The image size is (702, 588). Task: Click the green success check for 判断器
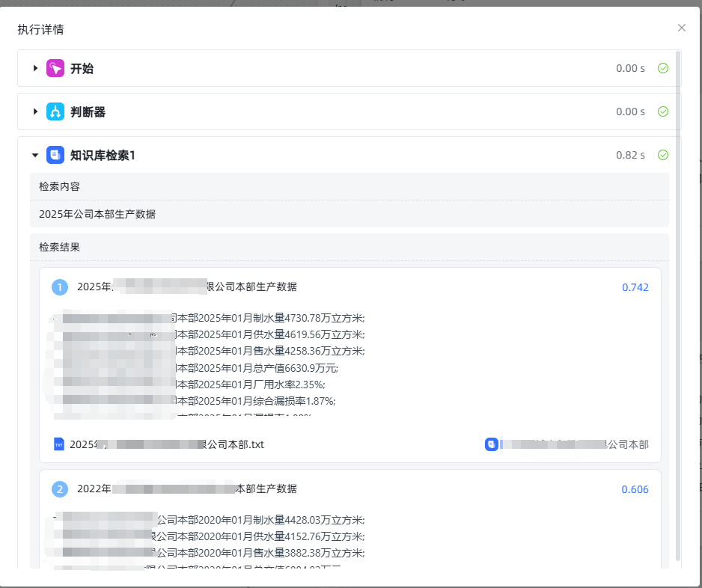click(663, 111)
